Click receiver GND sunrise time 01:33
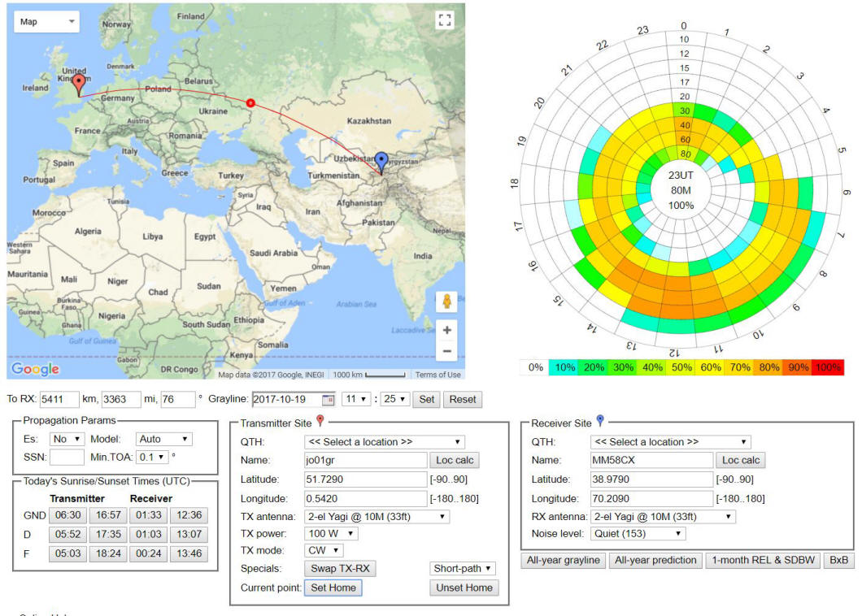 [149, 515]
